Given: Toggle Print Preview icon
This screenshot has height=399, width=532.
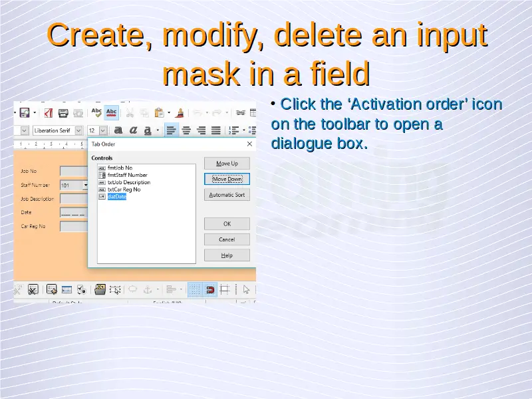Looking at the screenshot, I should click(78, 112).
